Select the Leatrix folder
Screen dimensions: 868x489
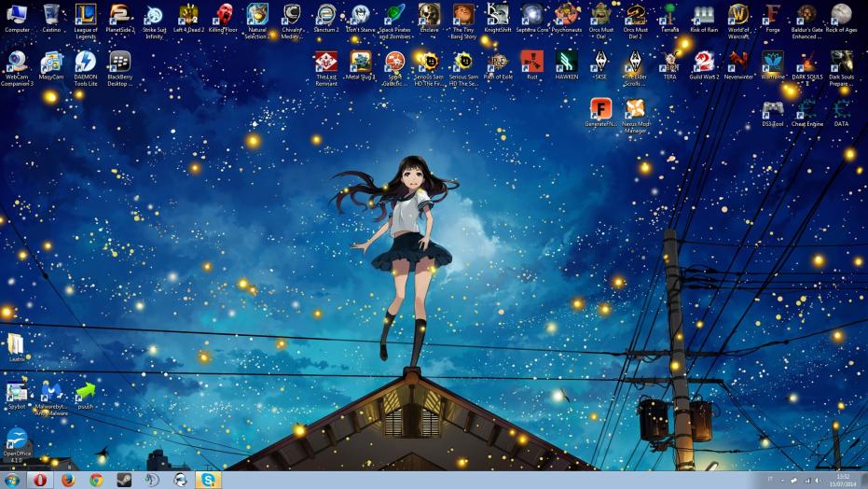click(17, 347)
